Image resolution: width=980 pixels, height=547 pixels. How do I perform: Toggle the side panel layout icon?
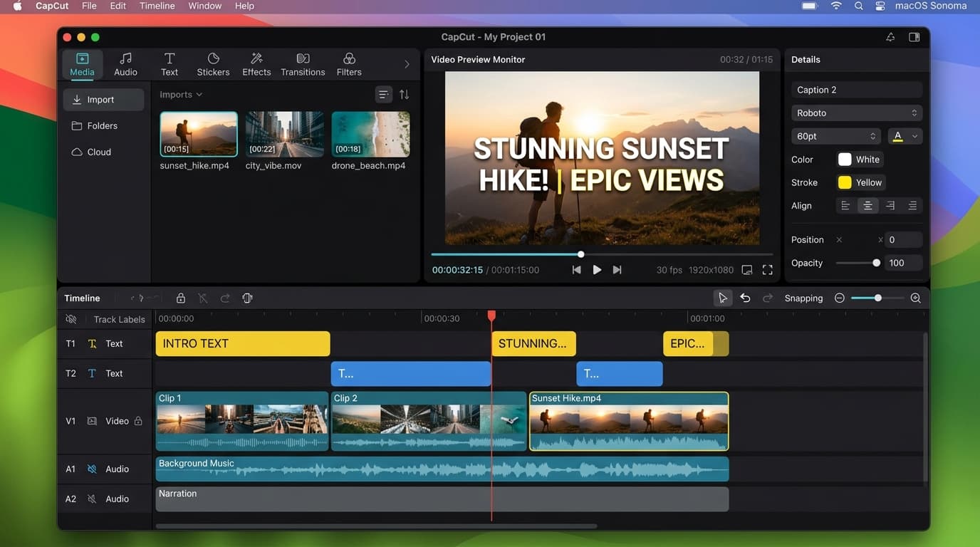(x=914, y=37)
